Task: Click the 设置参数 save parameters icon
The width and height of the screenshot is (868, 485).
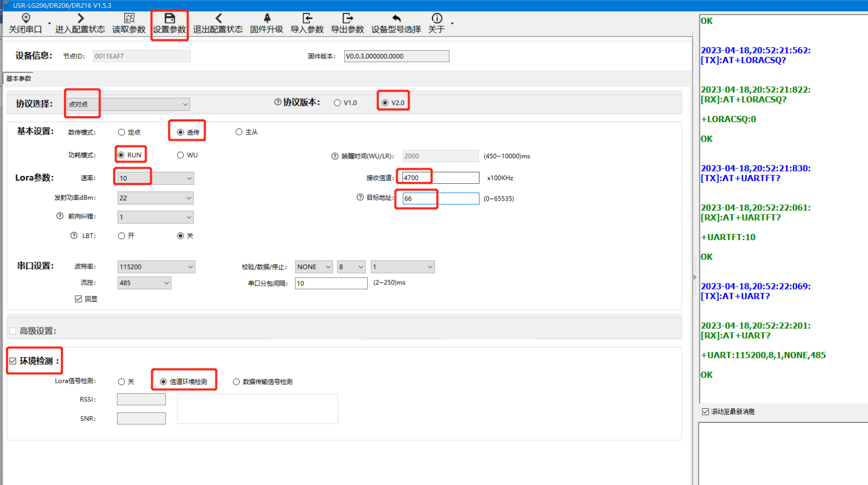Action: click(169, 19)
